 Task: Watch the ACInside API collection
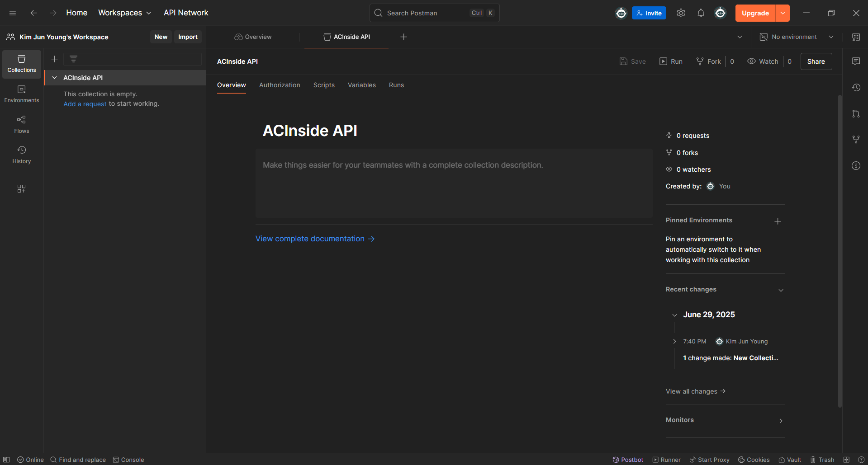763,61
